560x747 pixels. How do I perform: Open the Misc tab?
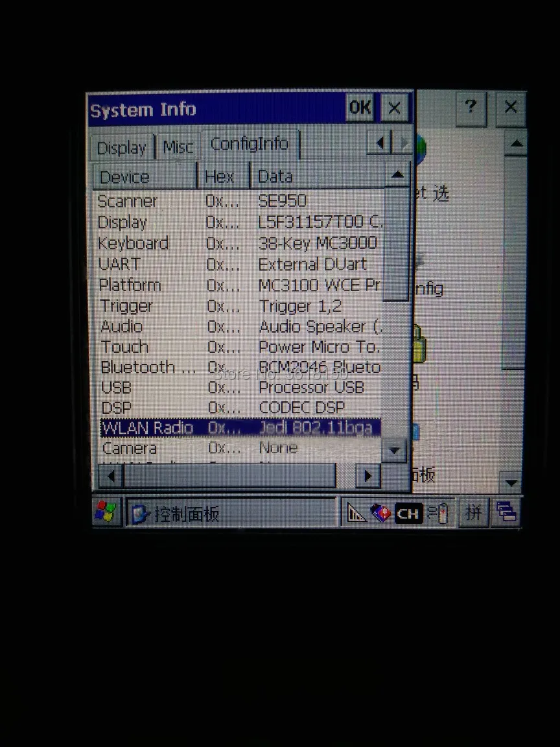tap(178, 147)
